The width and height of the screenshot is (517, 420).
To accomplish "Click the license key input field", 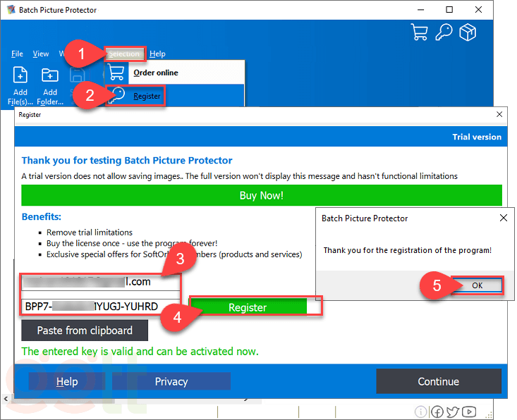I will pyautogui.click(x=100, y=307).
